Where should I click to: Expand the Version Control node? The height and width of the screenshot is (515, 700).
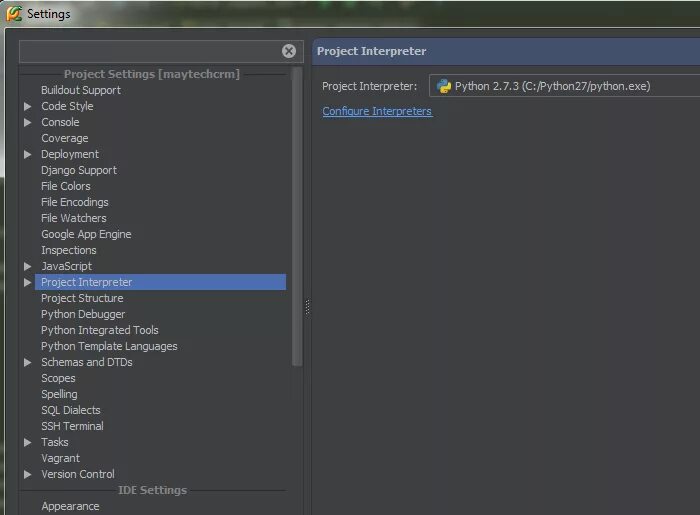pos(28,474)
